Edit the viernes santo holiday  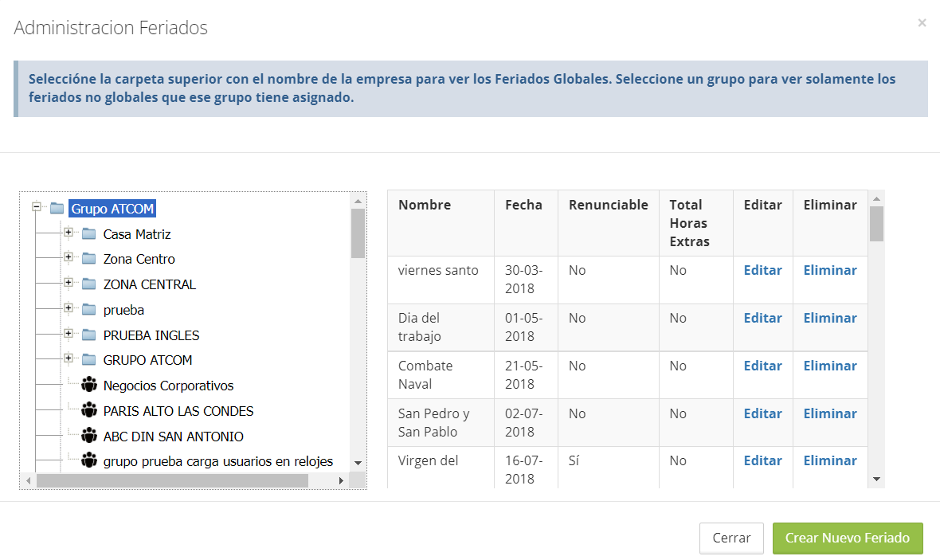pos(762,270)
